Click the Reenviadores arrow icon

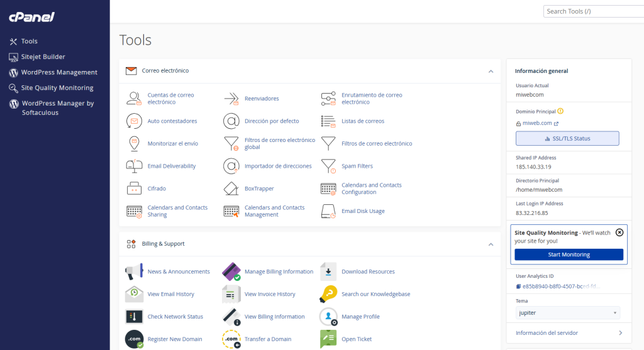pos(231,99)
